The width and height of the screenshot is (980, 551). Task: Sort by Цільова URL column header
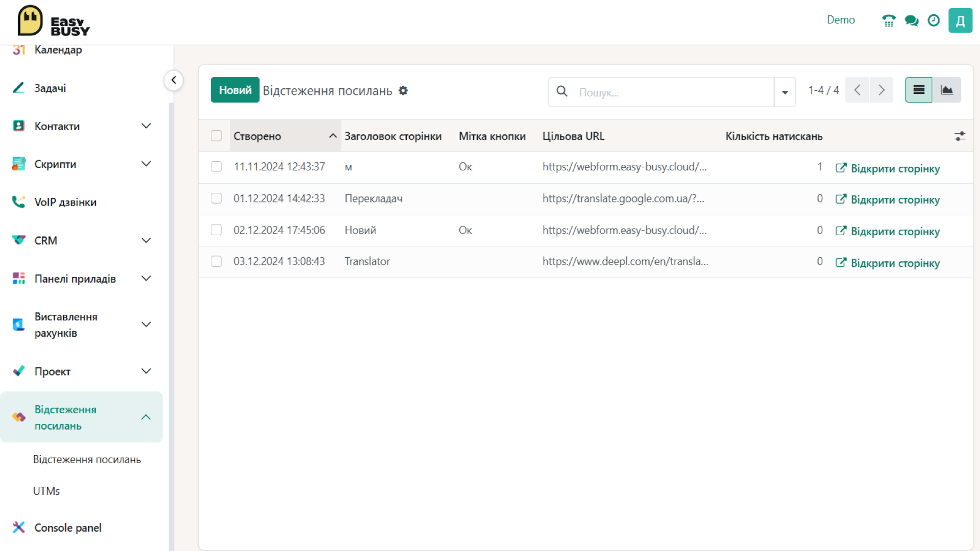pyautogui.click(x=573, y=136)
